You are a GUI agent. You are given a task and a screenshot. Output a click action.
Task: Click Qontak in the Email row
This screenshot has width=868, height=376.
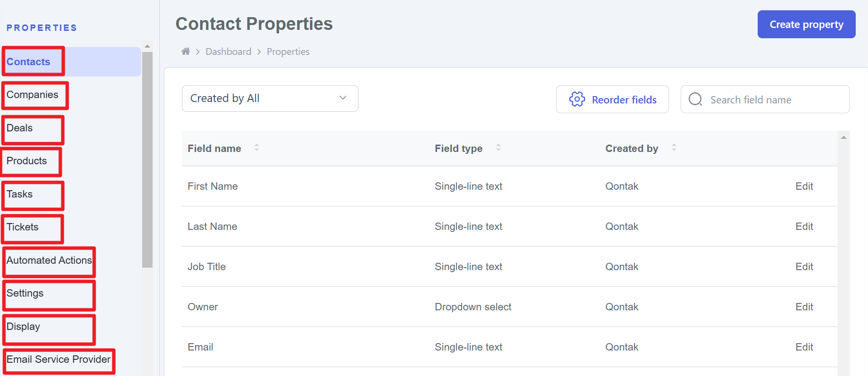[x=622, y=347]
